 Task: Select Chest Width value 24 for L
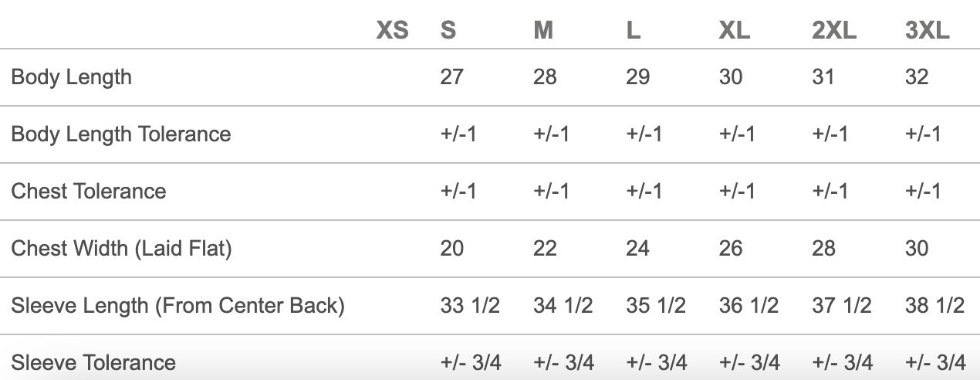(x=637, y=249)
